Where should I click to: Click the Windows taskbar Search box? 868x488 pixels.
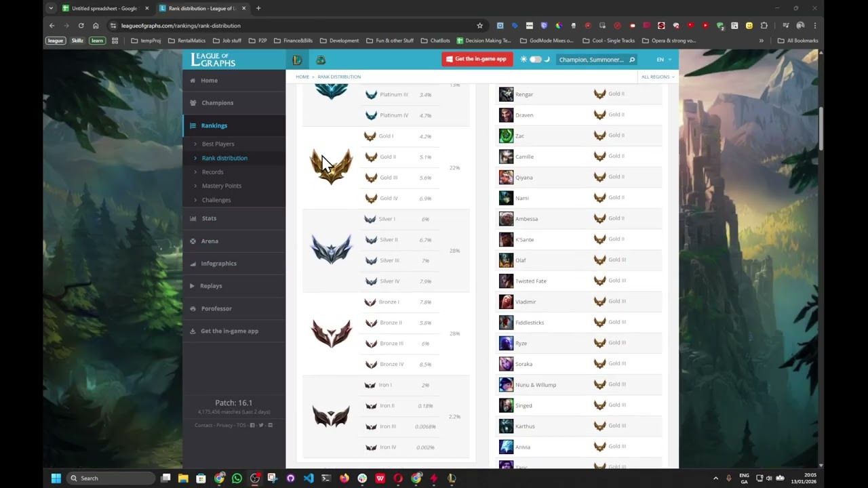pyautogui.click(x=111, y=478)
